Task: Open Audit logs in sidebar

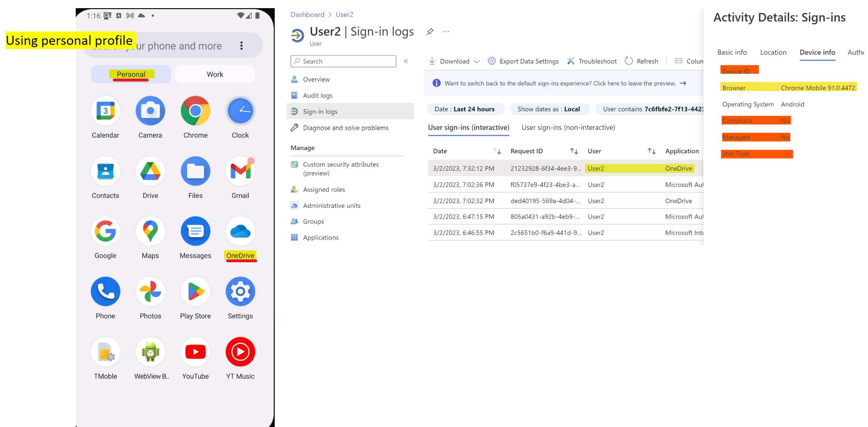Action: [317, 95]
